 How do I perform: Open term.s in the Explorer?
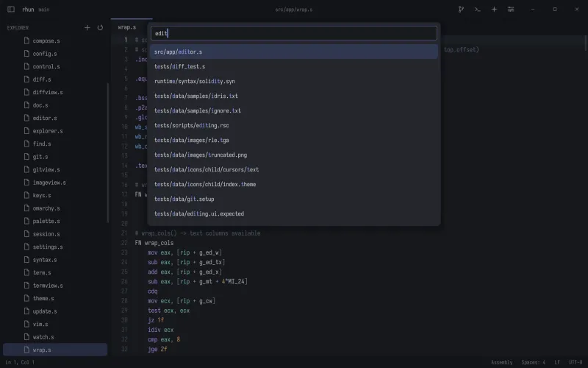[55, 272]
